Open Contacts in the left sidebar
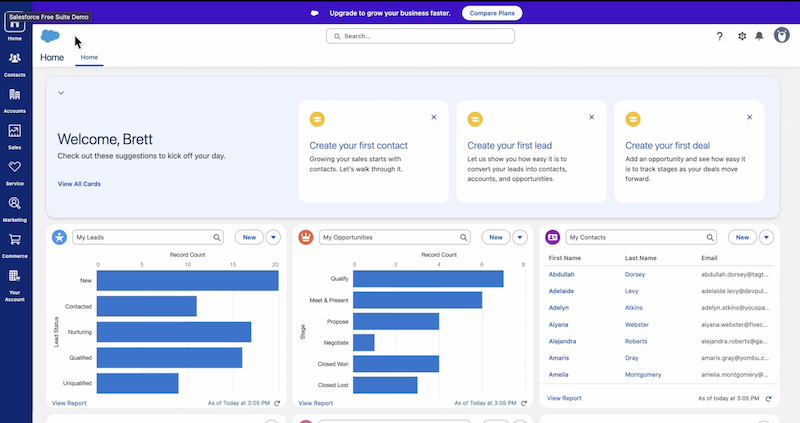Image resolution: width=800 pixels, height=423 pixels. (15, 61)
